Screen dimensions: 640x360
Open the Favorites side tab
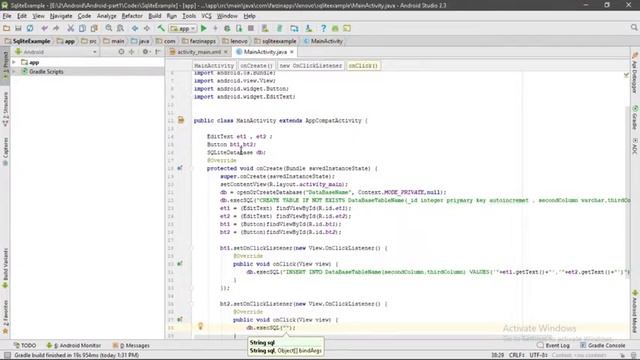(x=5, y=317)
